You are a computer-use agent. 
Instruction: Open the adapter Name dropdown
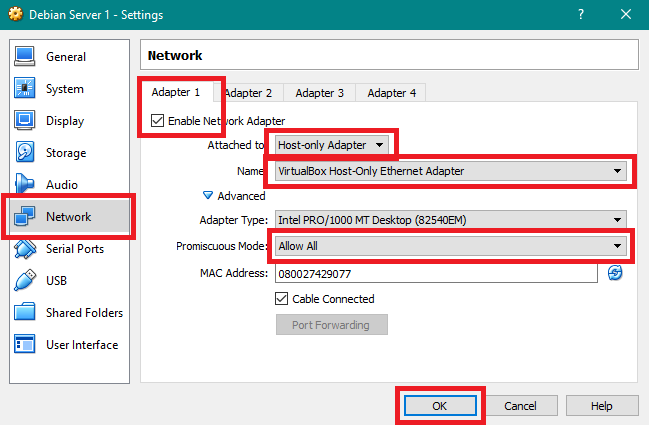point(451,171)
